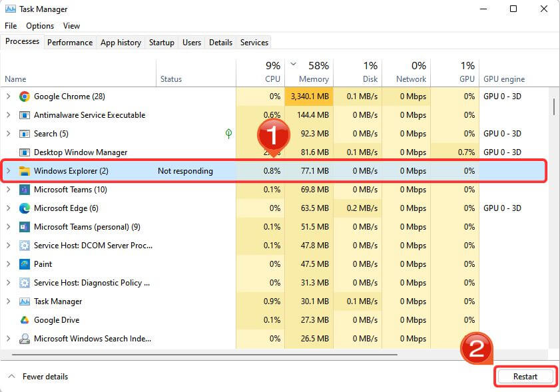Click the Microsoft Edge icon

pyautogui.click(x=25, y=208)
